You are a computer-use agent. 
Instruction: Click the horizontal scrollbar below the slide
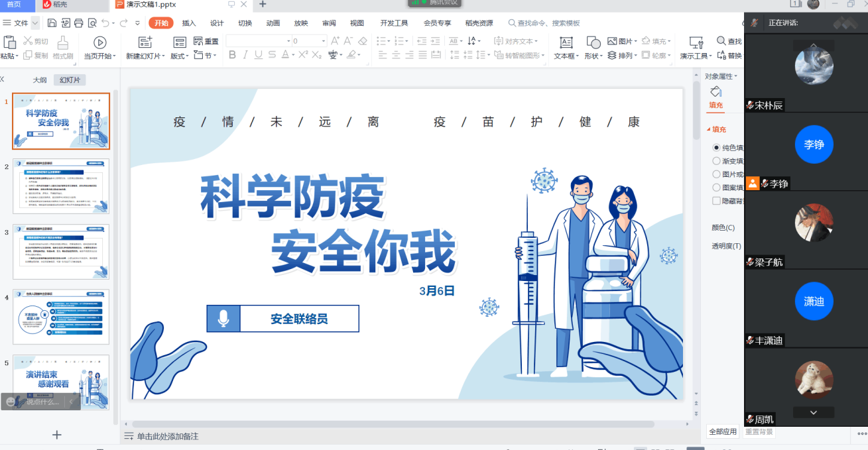[393, 424]
